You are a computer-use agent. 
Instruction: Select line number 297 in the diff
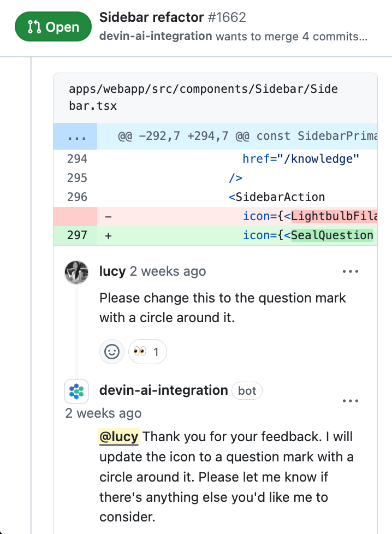(x=78, y=235)
